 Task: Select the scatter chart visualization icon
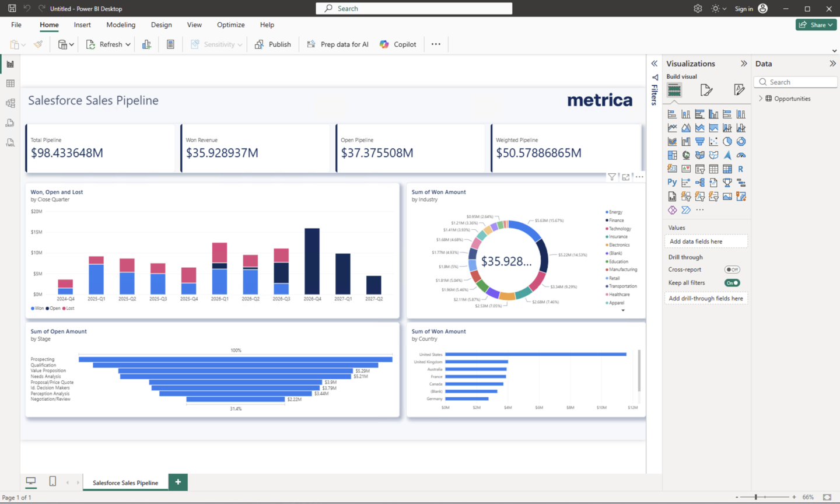713,142
